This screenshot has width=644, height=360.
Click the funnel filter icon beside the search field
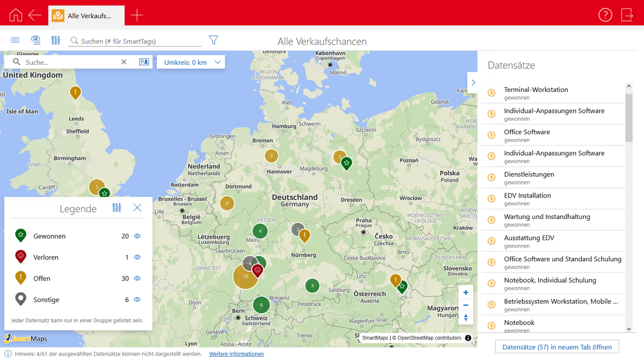(x=213, y=40)
